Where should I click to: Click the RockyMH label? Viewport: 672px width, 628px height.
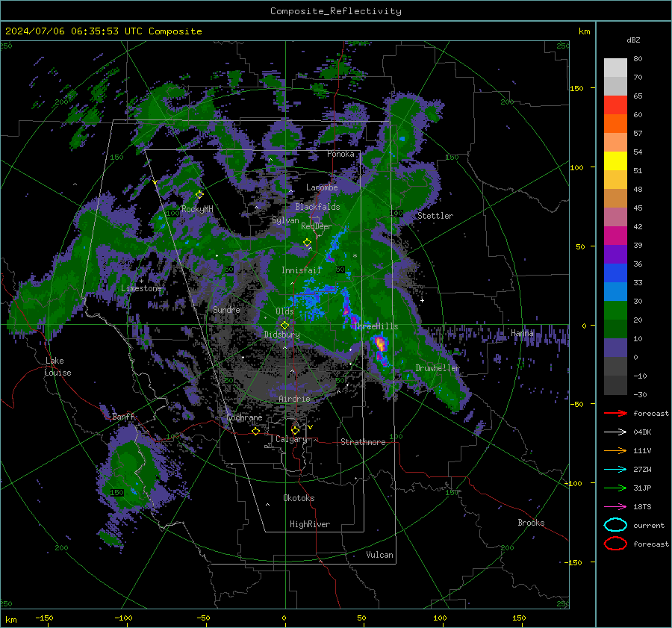[197, 209]
